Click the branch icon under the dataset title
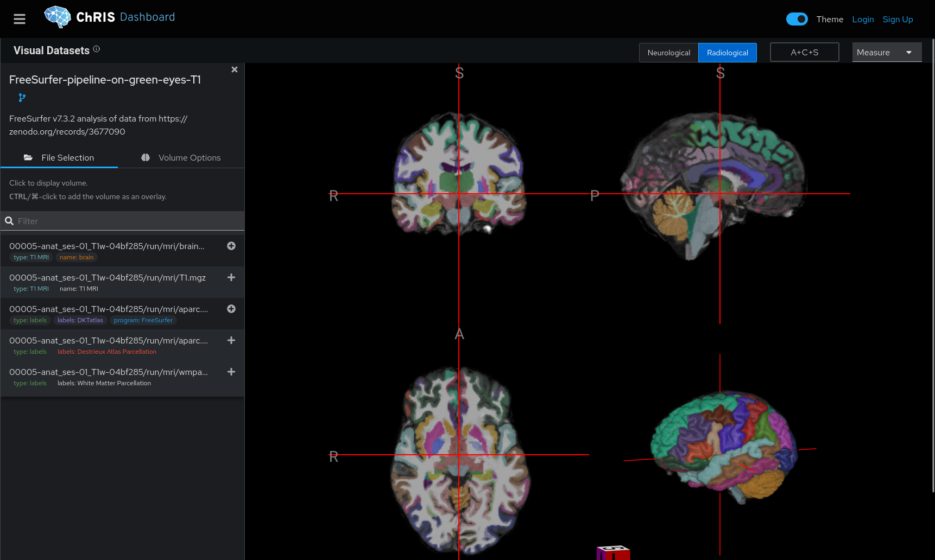Screen dimensions: 935x560 [22, 98]
